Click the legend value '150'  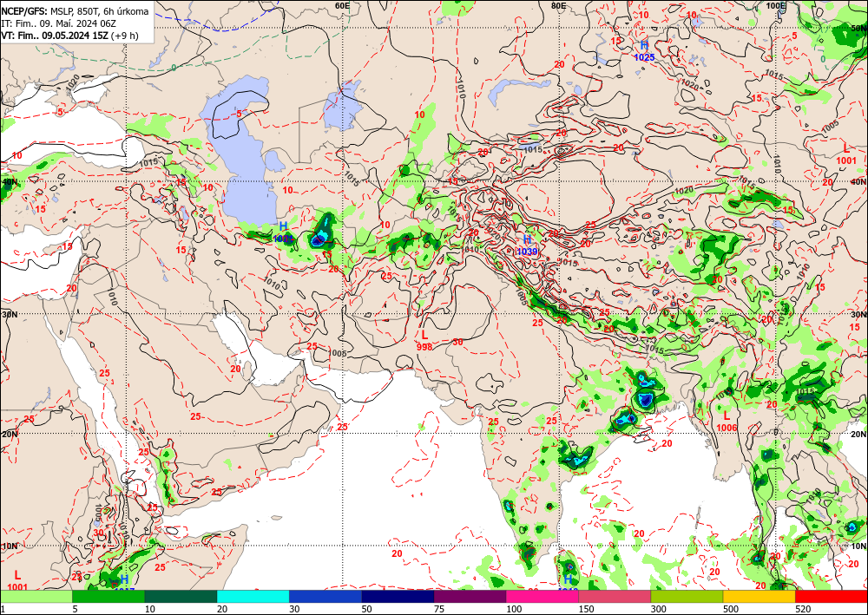click(x=586, y=609)
